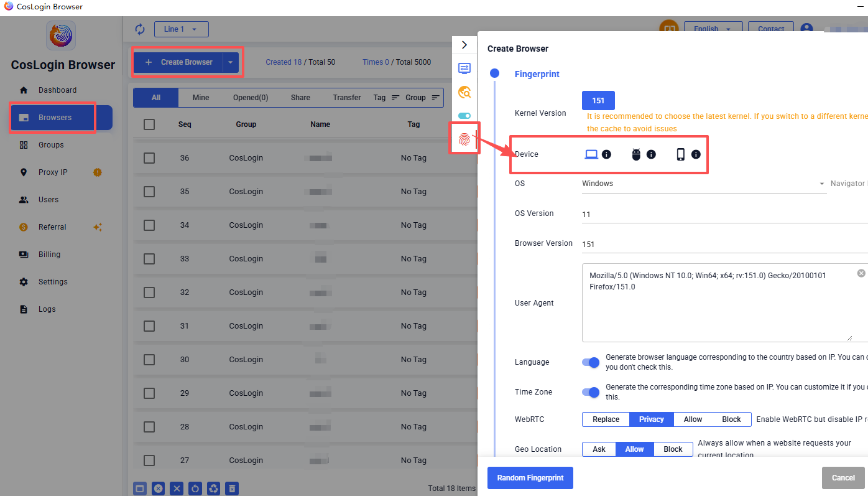
Task: Switch to the Transfer tab
Action: point(347,98)
